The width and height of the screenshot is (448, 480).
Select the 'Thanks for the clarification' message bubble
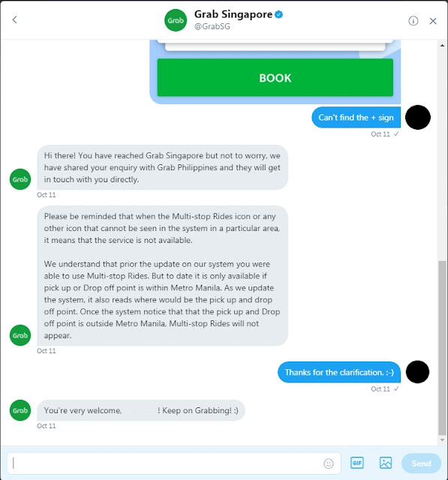click(x=339, y=372)
